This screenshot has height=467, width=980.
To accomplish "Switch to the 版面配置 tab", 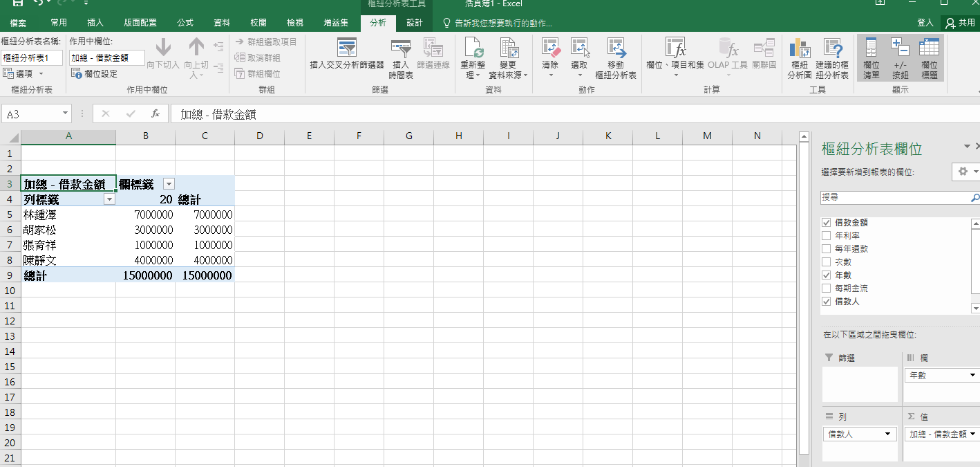I will 140,23.
